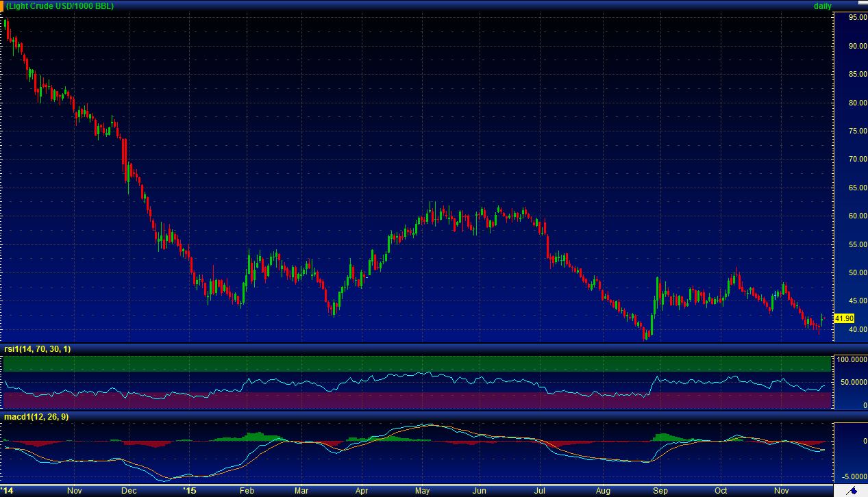Click the '14 year marker on time axis
This screenshot has width=868, height=497.
click(10, 491)
